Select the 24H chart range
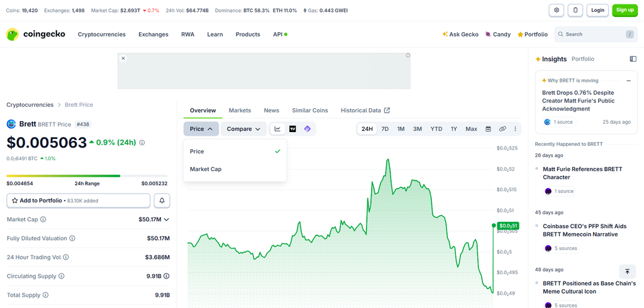Image resolution: width=644 pixels, height=308 pixels. pyautogui.click(x=367, y=129)
